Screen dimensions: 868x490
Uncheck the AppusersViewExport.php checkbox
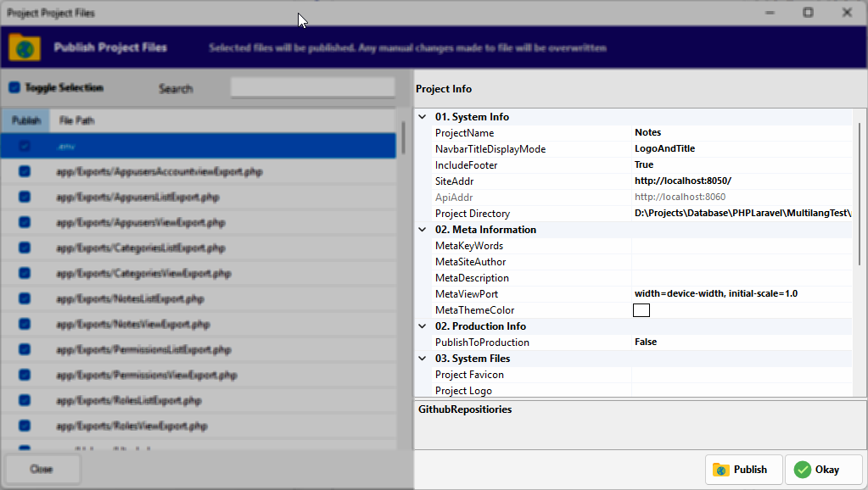tap(25, 222)
